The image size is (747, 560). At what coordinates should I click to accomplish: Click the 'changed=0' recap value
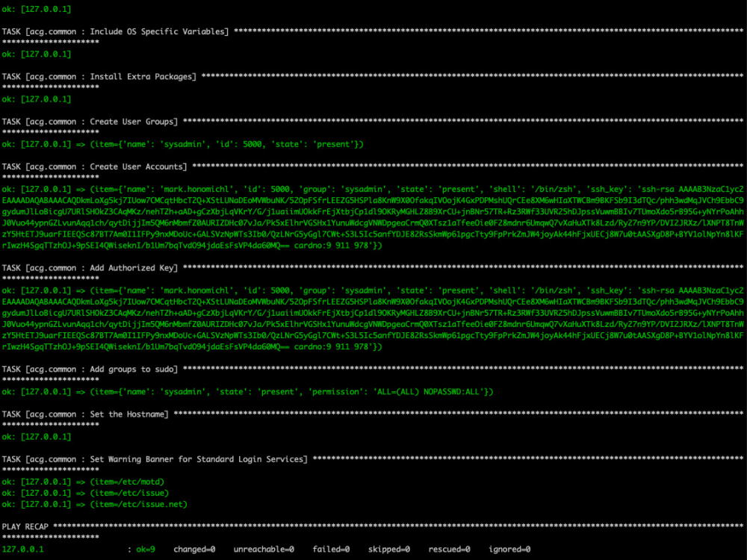[x=194, y=549]
